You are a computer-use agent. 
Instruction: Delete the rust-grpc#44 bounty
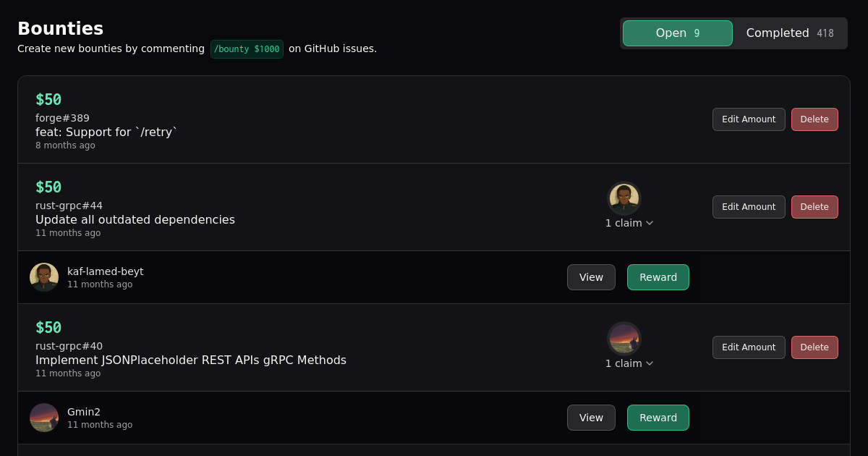(x=814, y=207)
